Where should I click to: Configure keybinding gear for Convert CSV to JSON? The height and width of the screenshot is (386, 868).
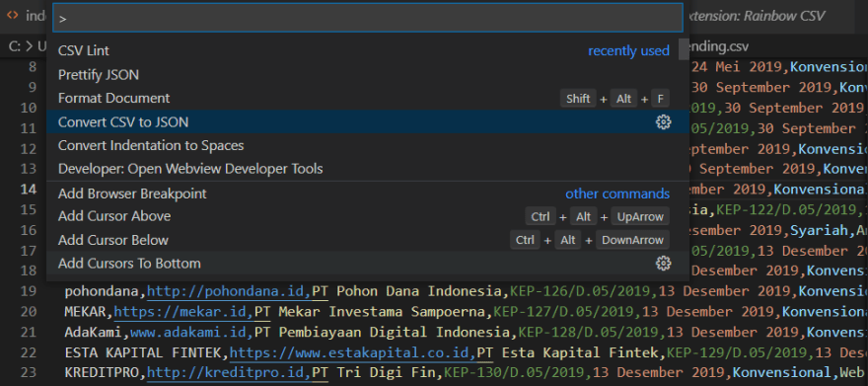663,122
